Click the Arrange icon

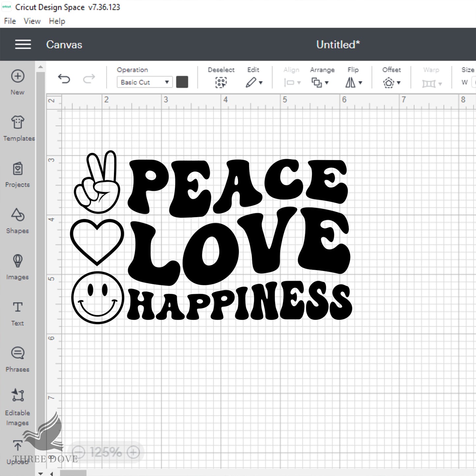point(317,82)
